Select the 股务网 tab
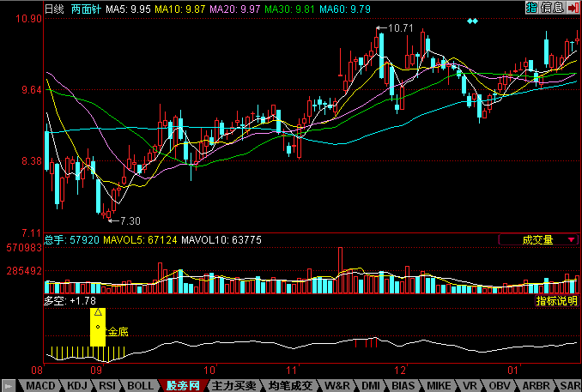 [x=183, y=386]
